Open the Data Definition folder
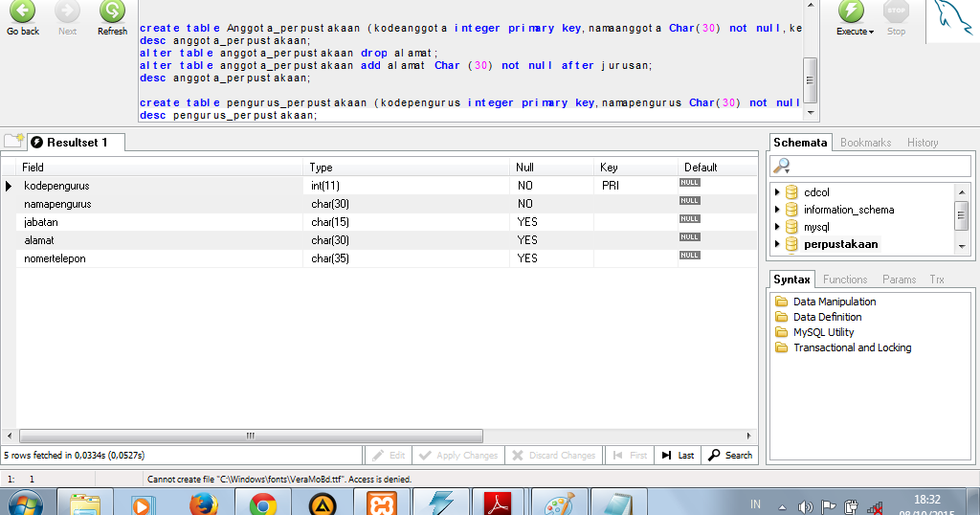This screenshot has height=515, width=980. tap(819, 317)
